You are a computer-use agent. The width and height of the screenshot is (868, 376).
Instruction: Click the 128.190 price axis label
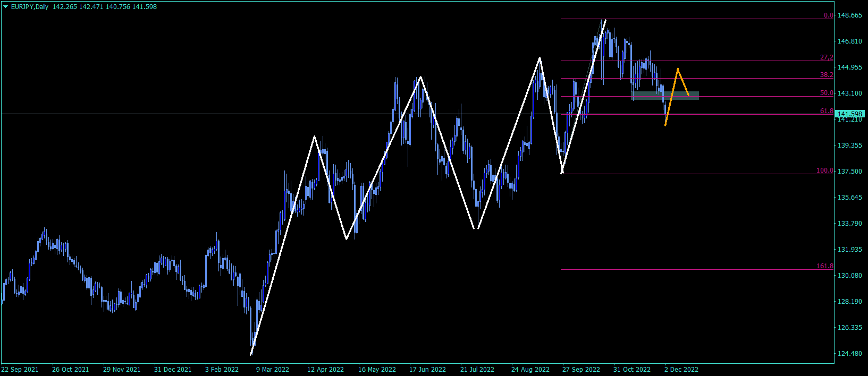850,302
